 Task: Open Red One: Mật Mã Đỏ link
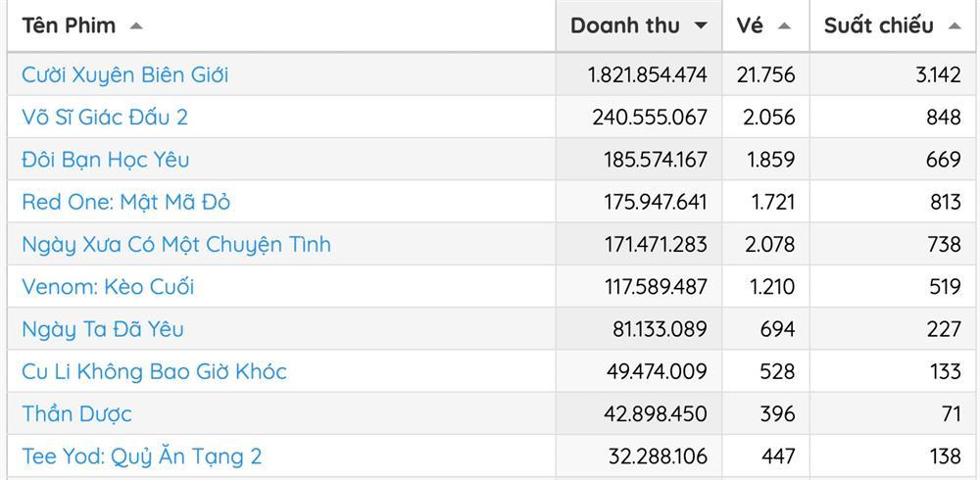click(125, 202)
